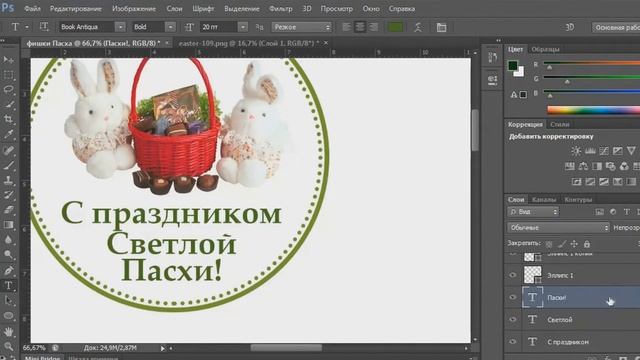Add a Curves adjustment
Viewport: 640px width, 360px height.
pyautogui.click(x=604, y=151)
